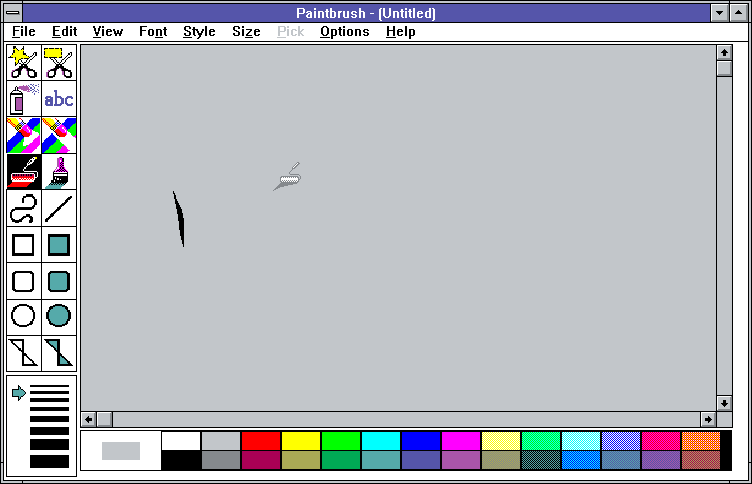Viewport: 752px width, 484px height.
Task: Select the free-form Scissors tool
Action: [x=24, y=62]
